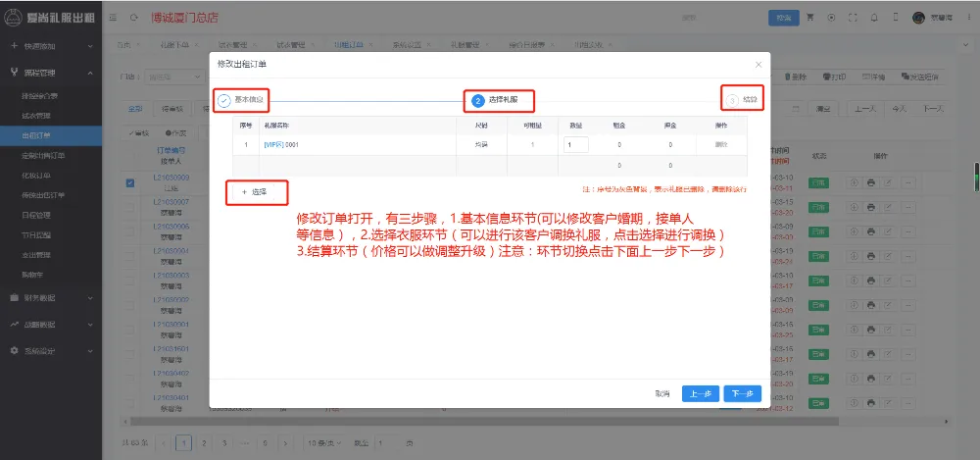Screen dimensions: 980x460
Task: Click 取消 to cancel the dialog
Action: (662, 393)
